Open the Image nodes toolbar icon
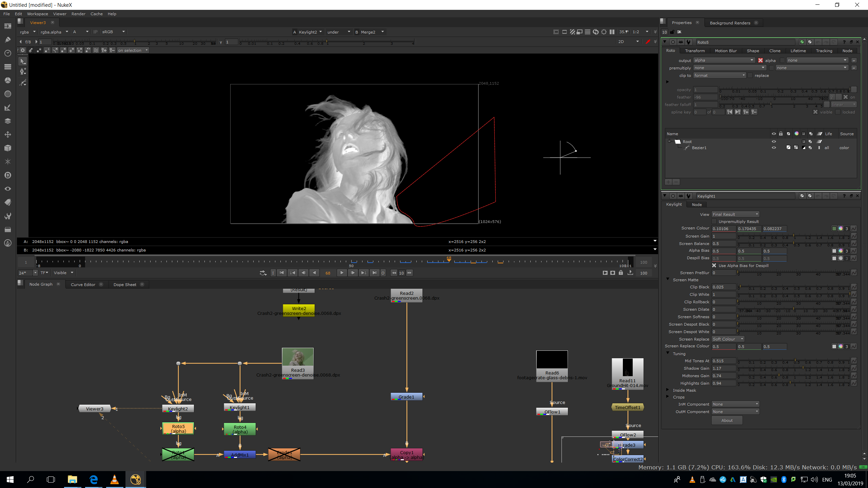Viewport: 868px width, 488px height. pos(7,26)
